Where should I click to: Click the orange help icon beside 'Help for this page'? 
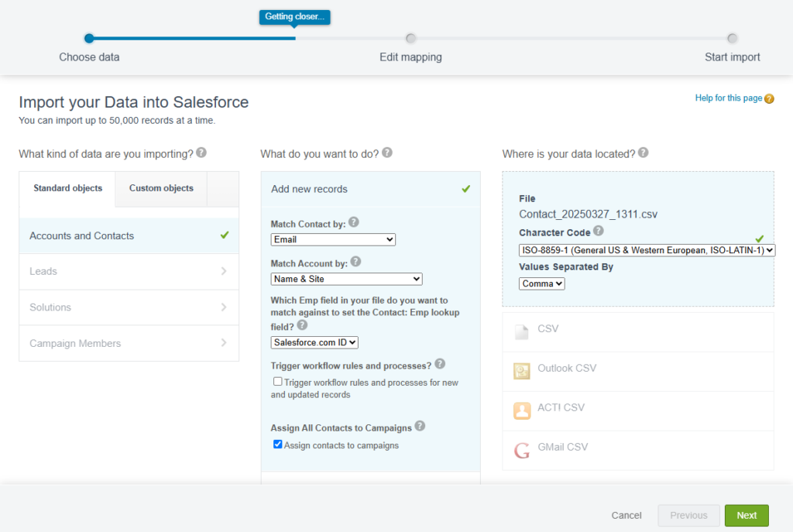(769, 98)
